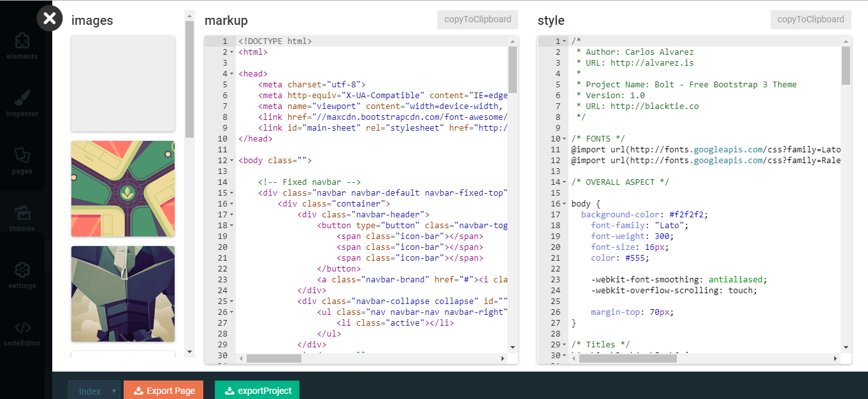Copy style to clipboard
Image resolution: width=868 pixels, height=399 pixels.
(811, 19)
